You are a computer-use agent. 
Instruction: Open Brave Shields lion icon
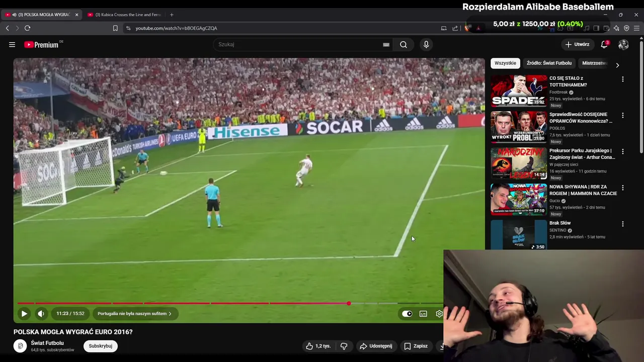point(467,28)
